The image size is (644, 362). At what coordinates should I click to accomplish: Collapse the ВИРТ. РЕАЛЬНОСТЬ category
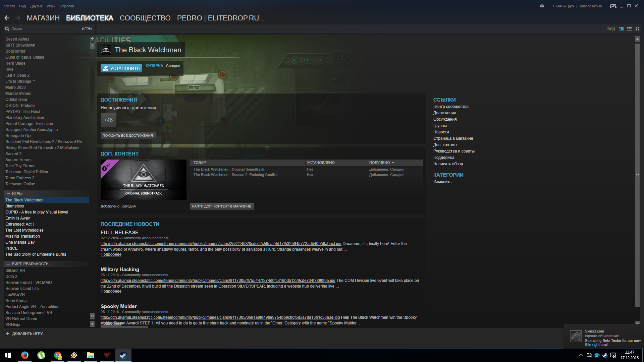8,264
